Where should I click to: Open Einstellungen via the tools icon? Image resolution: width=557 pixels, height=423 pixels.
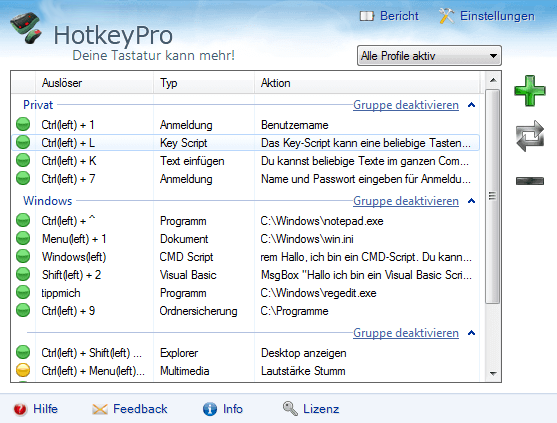[446, 16]
